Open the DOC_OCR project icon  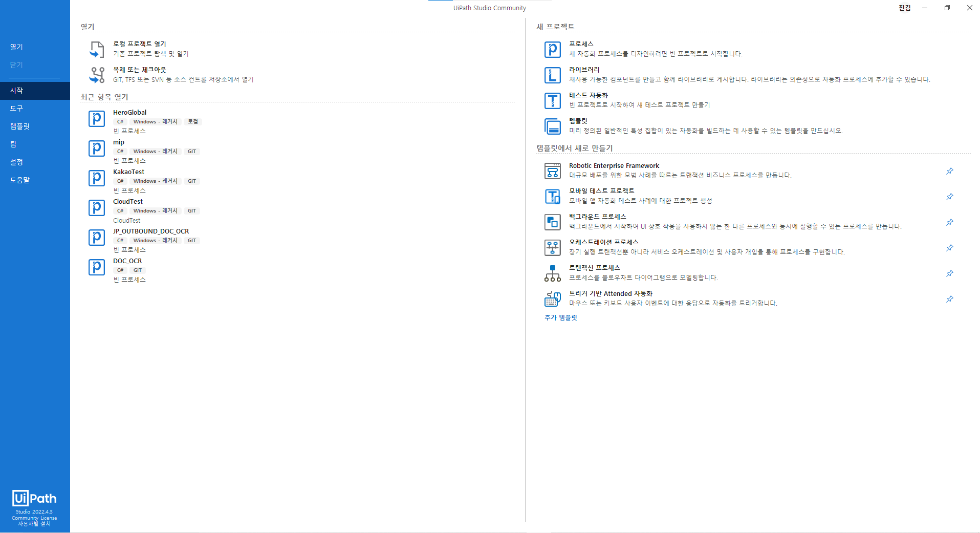tap(97, 267)
